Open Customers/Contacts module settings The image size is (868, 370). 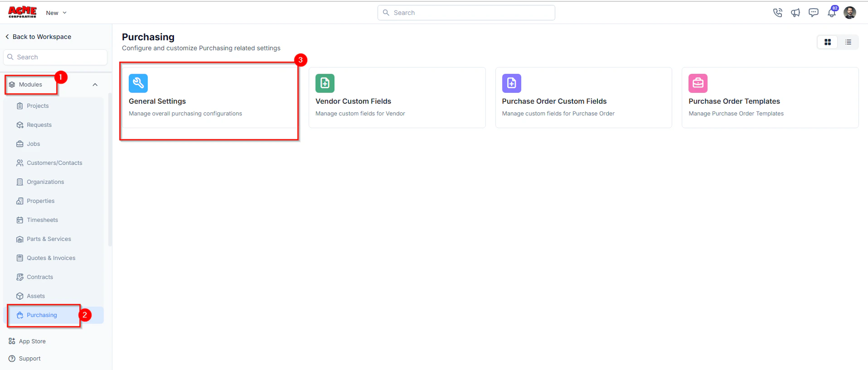pyautogui.click(x=53, y=163)
